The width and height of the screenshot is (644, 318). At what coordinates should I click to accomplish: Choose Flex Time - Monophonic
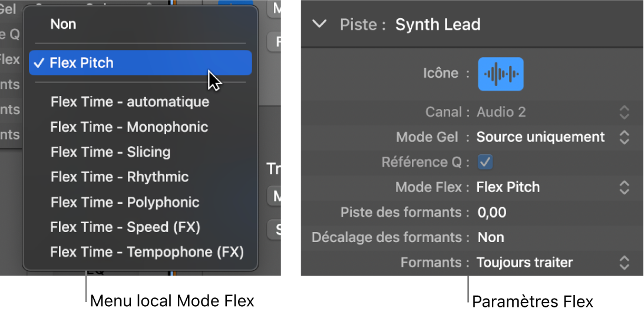(x=129, y=127)
